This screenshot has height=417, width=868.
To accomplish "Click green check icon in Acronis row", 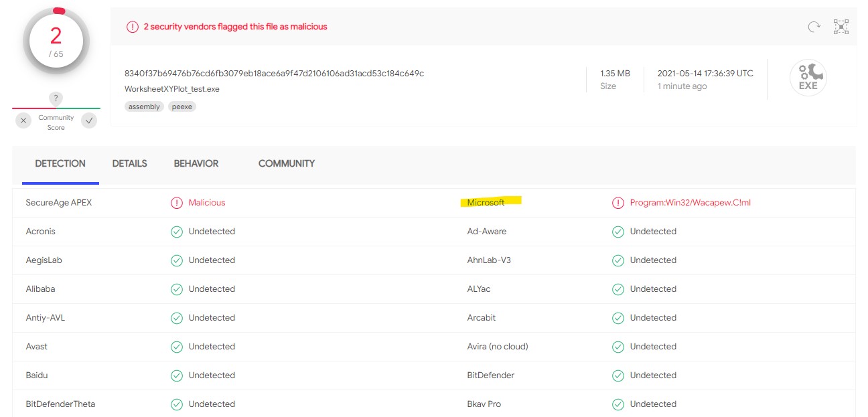I will tap(177, 232).
